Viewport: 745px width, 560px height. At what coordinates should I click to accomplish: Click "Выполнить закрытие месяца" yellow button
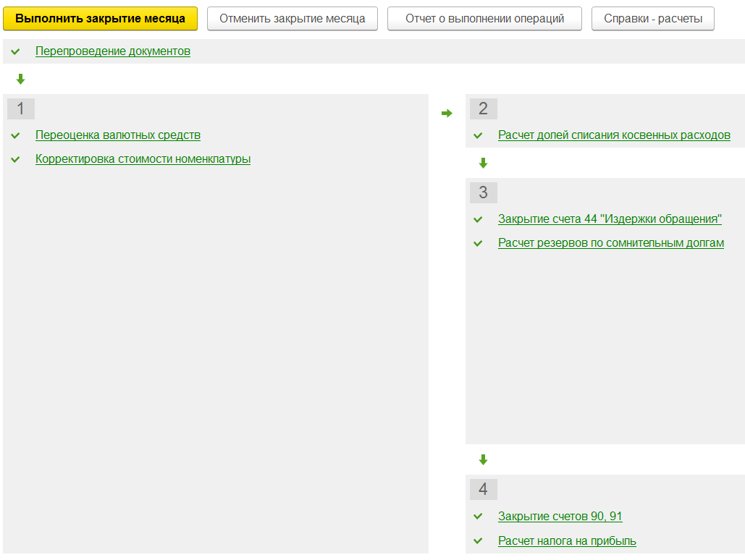[x=100, y=19]
